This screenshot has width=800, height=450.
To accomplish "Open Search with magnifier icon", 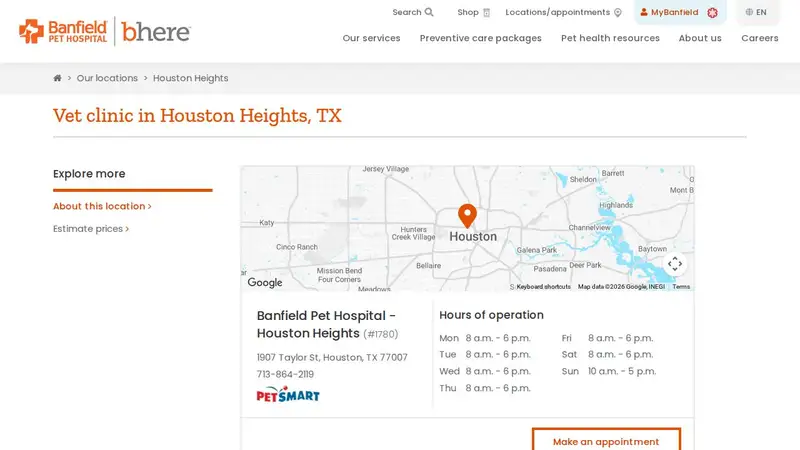I will 413,12.
